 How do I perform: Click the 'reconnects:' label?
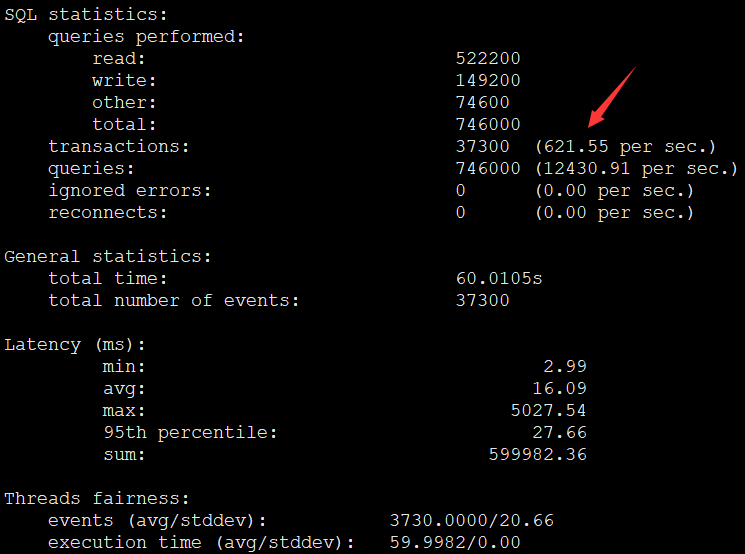[108, 212]
